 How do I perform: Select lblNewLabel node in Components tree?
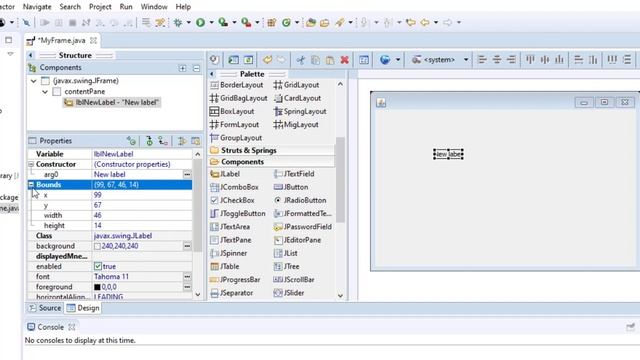[111, 102]
